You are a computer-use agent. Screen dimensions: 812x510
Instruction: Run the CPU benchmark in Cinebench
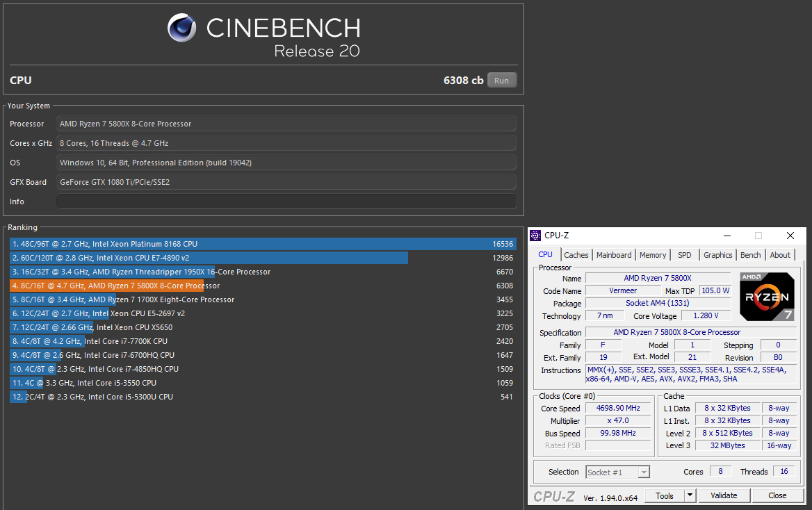point(501,81)
